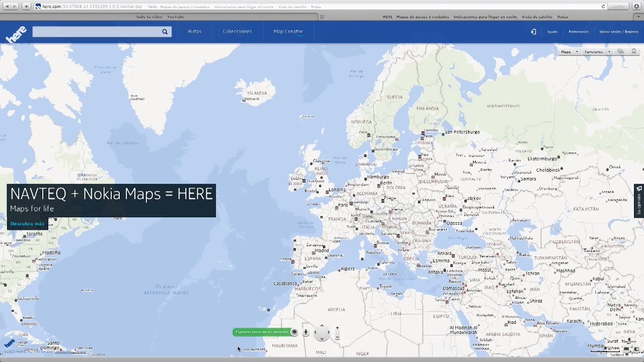The width and height of the screenshot is (644, 362).
Task: Toggle the traffic layer car icon
Action: tap(620, 51)
